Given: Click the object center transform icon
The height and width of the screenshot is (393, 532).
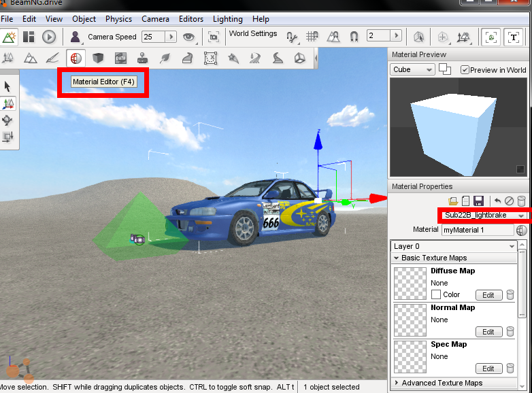Looking at the screenshot, I should [x=442, y=37].
